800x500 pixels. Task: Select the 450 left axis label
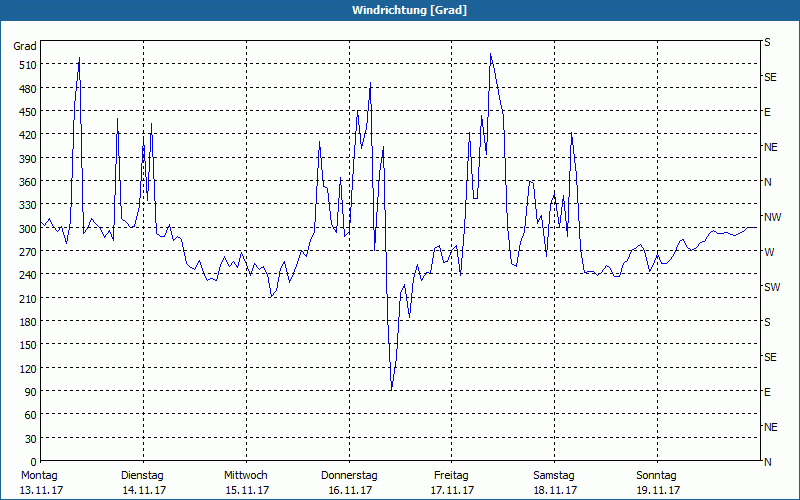[x=28, y=112]
